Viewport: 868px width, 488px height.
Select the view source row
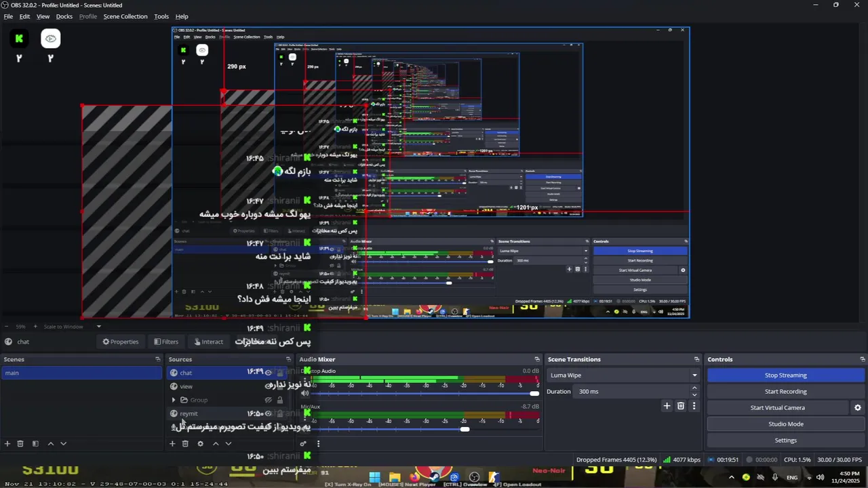[229, 386]
